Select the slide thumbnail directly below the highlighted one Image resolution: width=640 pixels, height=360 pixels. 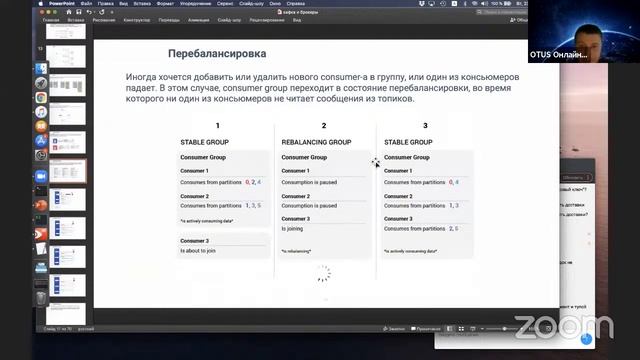click(x=68, y=200)
